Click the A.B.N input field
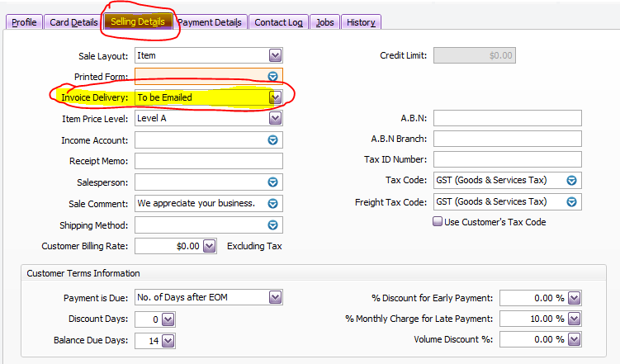620x364 pixels. pos(507,118)
